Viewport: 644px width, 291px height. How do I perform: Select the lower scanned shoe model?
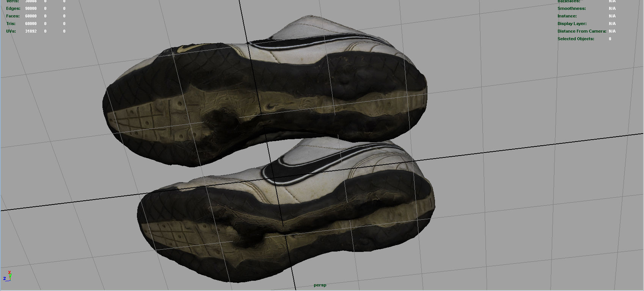click(286, 210)
